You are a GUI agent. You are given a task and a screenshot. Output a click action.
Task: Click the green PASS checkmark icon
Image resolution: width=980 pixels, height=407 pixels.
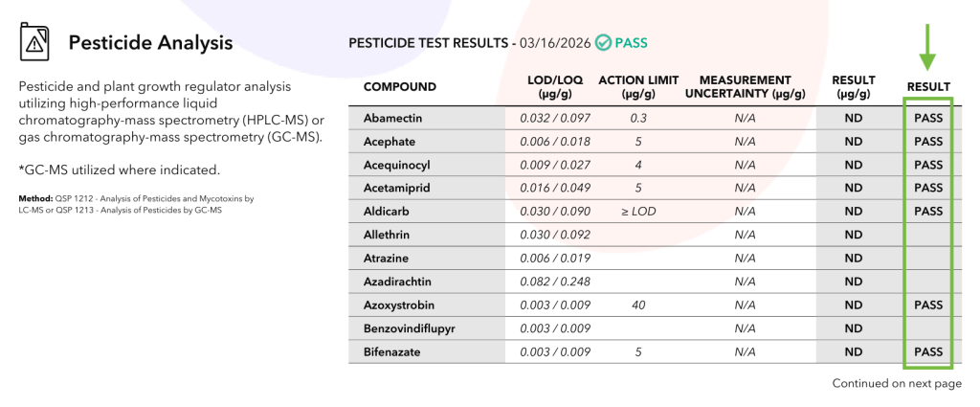pyautogui.click(x=603, y=42)
